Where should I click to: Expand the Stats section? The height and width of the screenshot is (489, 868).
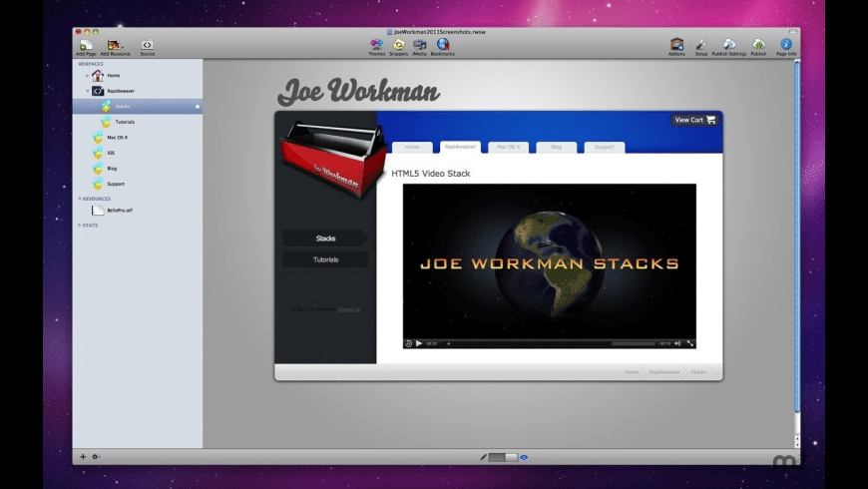79,225
